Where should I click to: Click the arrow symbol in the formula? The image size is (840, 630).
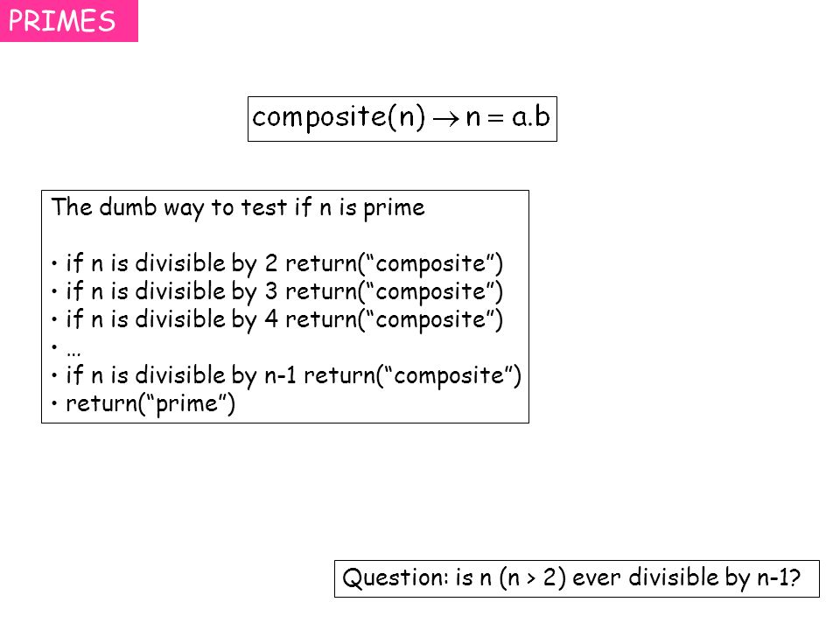coord(445,119)
